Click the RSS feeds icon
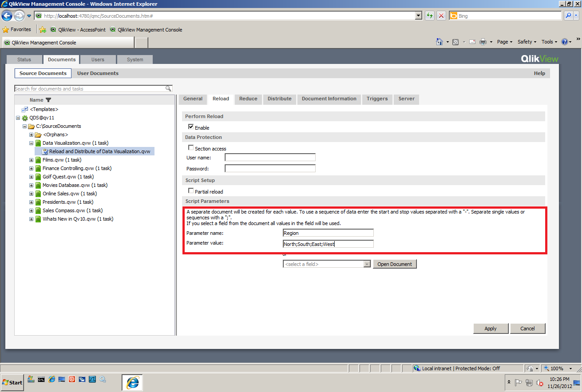 (x=455, y=42)
